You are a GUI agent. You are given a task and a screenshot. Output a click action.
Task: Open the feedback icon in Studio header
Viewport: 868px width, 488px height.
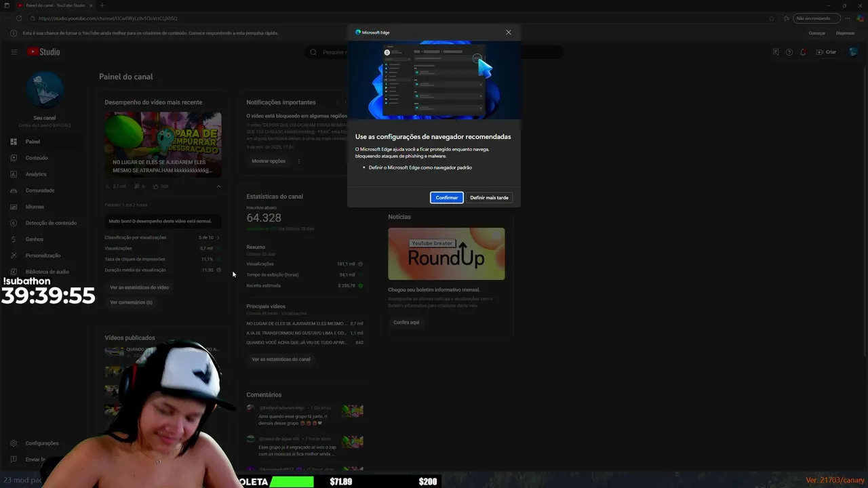[776, 52]
